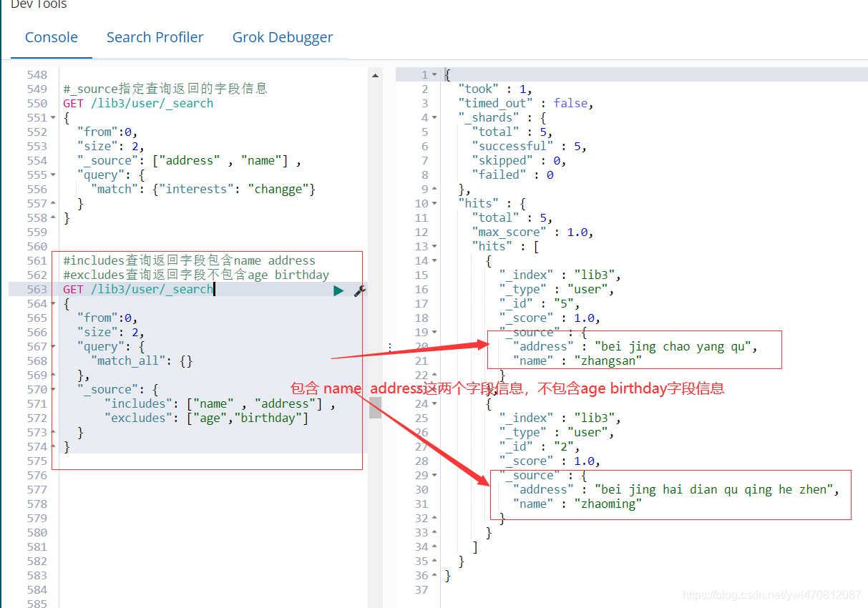The width and height of the screenshot is (868, 608).
Task: Collapse the first hit object at line 14
Action: click(x=434, y=261)
